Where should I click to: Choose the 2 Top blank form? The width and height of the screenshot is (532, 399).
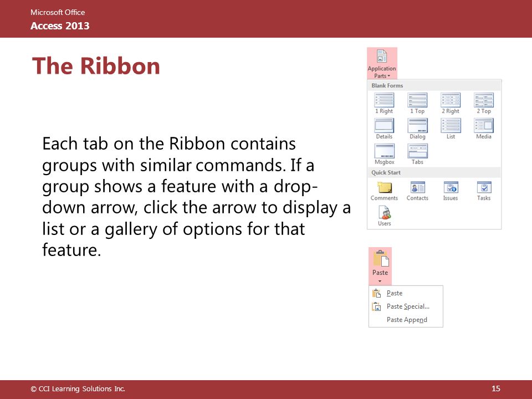pyautogui.click(x=484, y=104)
